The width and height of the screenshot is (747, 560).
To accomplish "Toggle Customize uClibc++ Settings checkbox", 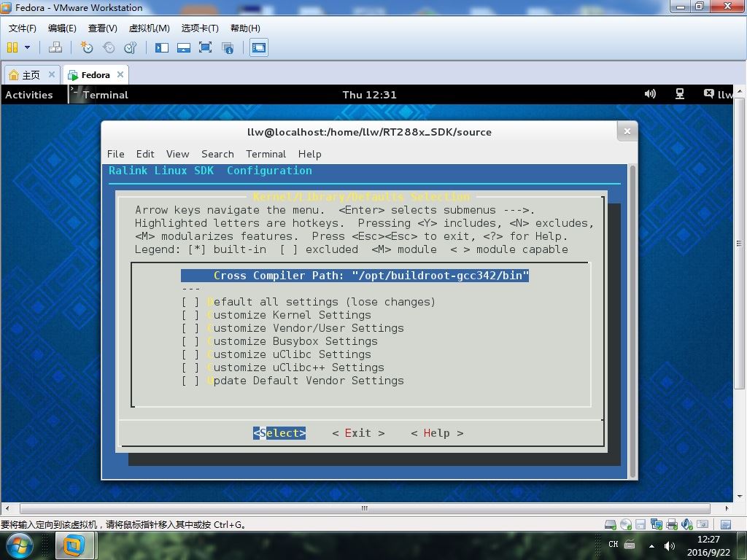I will (190, 367).
